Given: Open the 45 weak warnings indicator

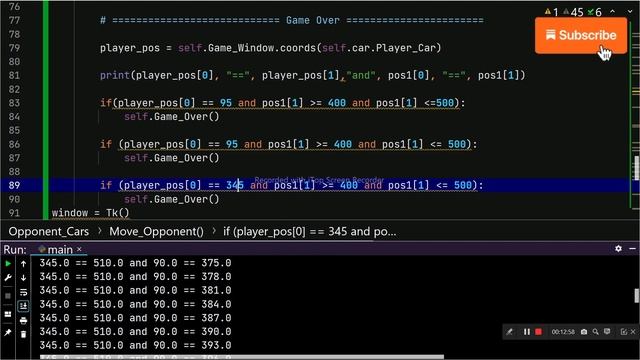Looking at the screenshot, I should (573, 12).
